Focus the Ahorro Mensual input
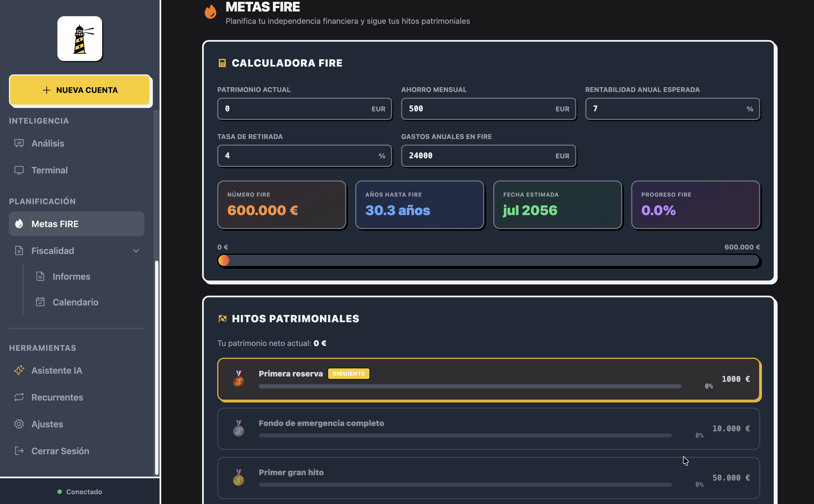Viewport: 814px width, 504px height. tap(488, 109)
